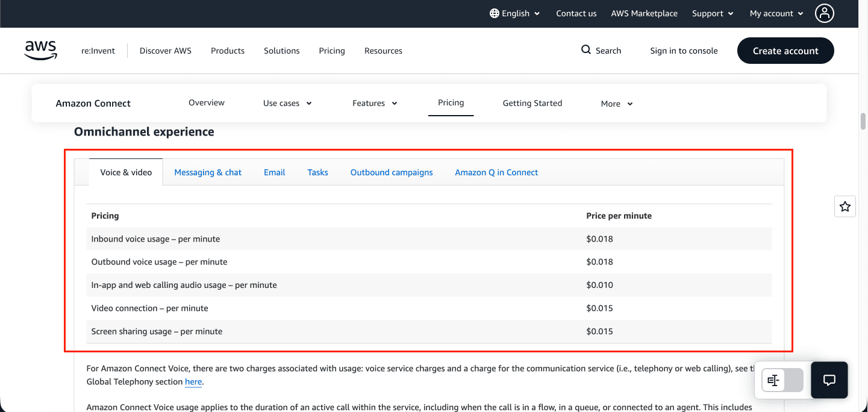Expand the Features dropdown
Viewport: 868px width, 412px height.
(375, 103)
